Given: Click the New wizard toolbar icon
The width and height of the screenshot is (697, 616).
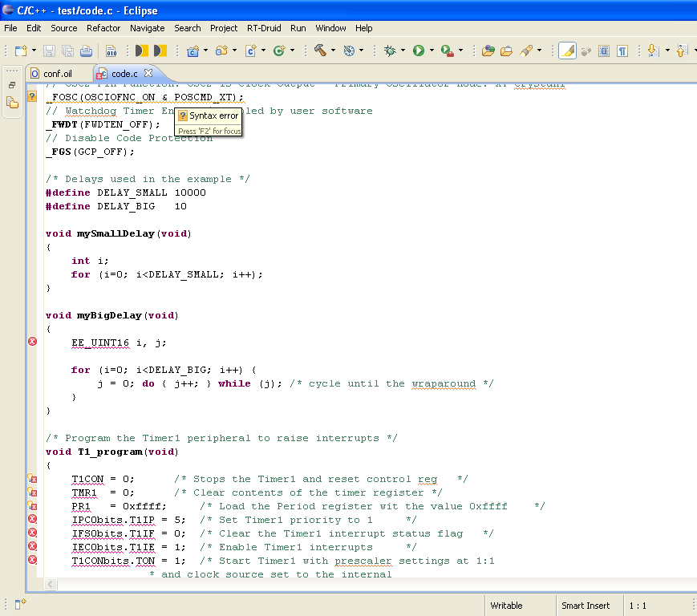Looking at the screenshot, I should pos(21,51).
